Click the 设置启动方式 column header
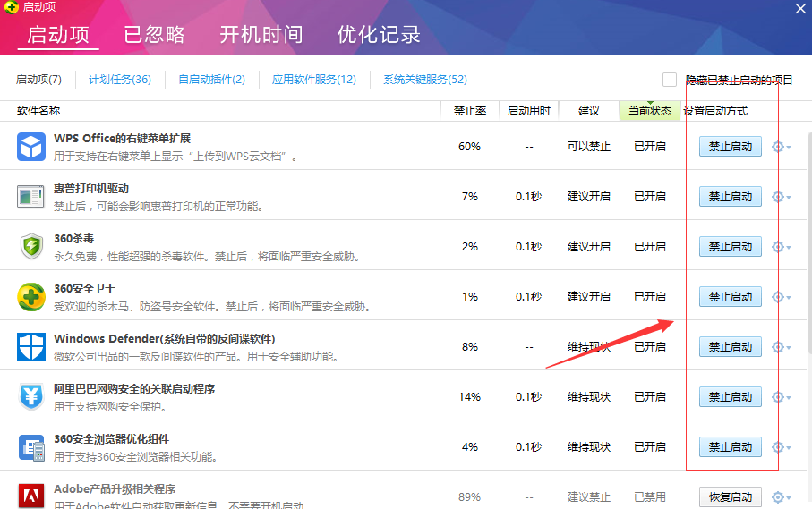Viewport: 812px width, 509px height. pyautogui.click(x=715, y=111)
